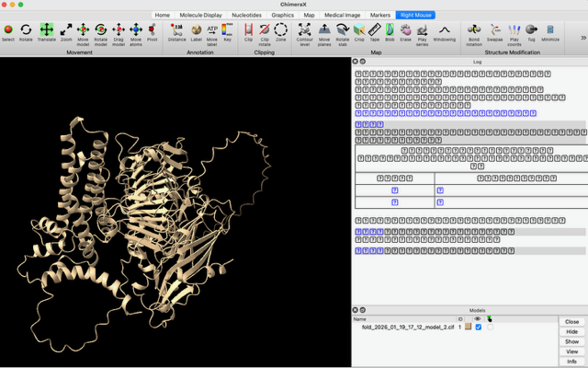Uncheck the shown checkbox for the model

pos(479,327)
